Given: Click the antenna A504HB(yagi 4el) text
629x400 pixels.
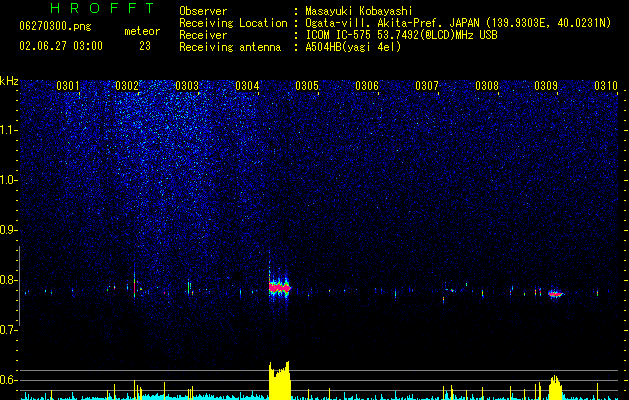Looking at the screenshot, I should tap(353, 47).
